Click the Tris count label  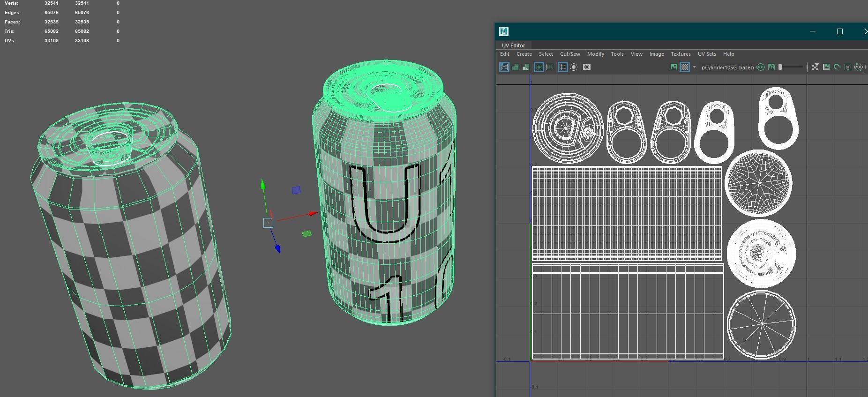[10, 31]
